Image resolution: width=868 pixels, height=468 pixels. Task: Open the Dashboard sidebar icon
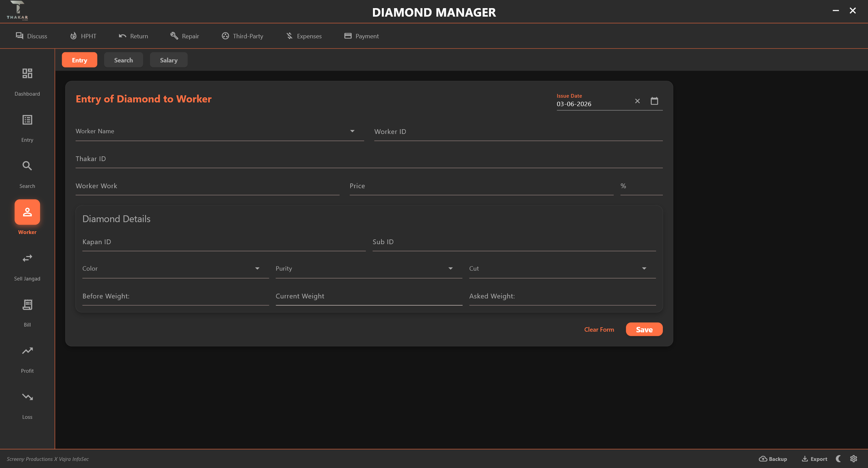27,73
